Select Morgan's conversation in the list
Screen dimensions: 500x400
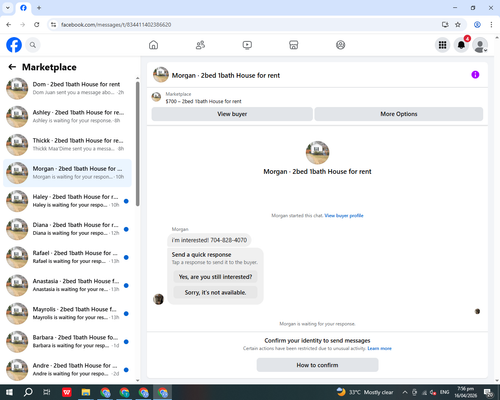tap(67, 173)
